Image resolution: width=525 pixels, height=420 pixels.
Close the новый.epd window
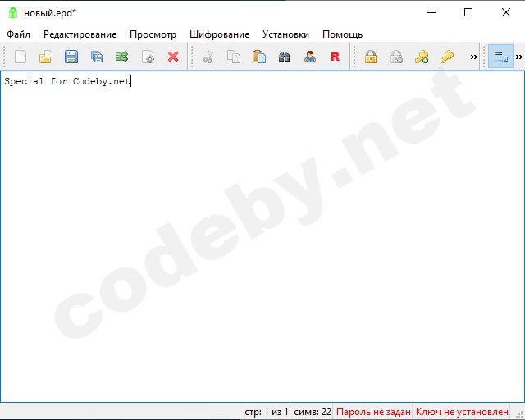[506, 13]
